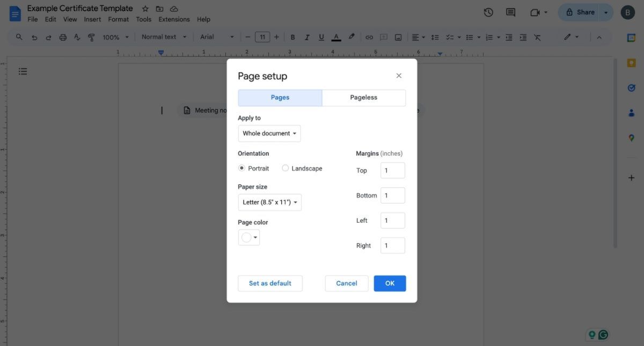Screen dimensions: 644x346
Task: Open the Format menu
Action: (118, 19)
